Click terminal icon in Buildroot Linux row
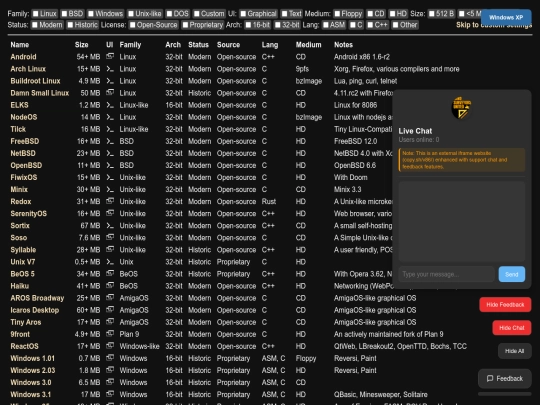This screenshot has height=405, width=540. tap(110, 81)
